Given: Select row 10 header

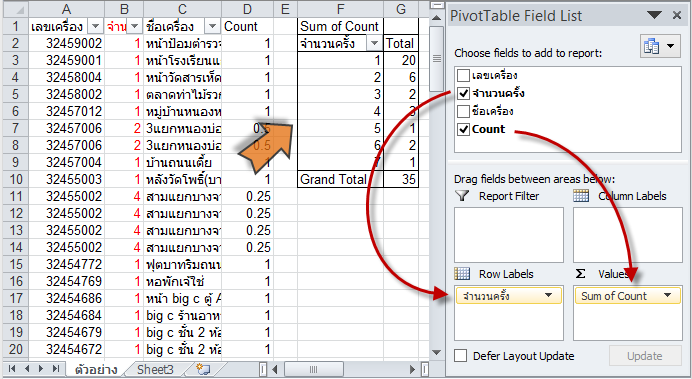Looking at the screenshot, I should [x=15, y=180].
